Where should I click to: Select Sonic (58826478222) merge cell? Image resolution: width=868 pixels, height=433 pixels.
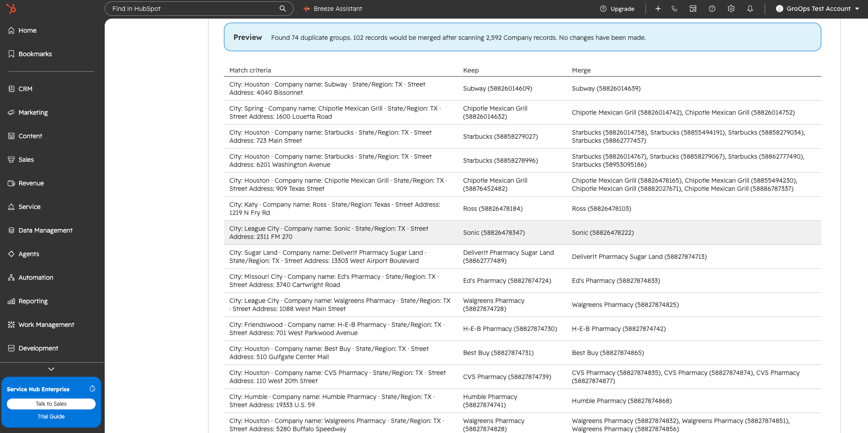point(603,233)
